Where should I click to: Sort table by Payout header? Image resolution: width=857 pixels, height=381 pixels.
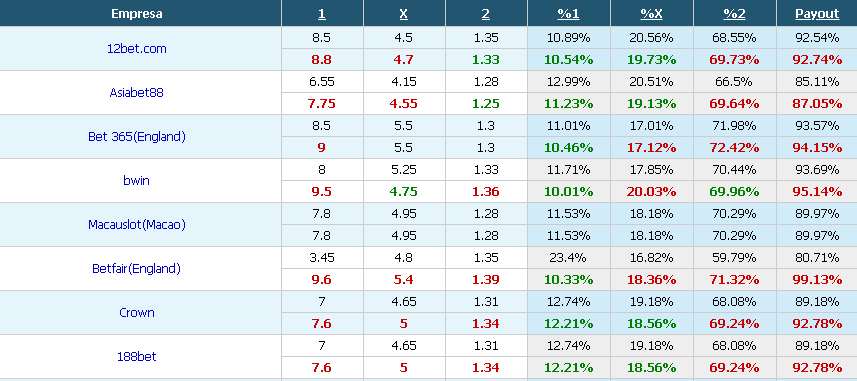[817, 14]
